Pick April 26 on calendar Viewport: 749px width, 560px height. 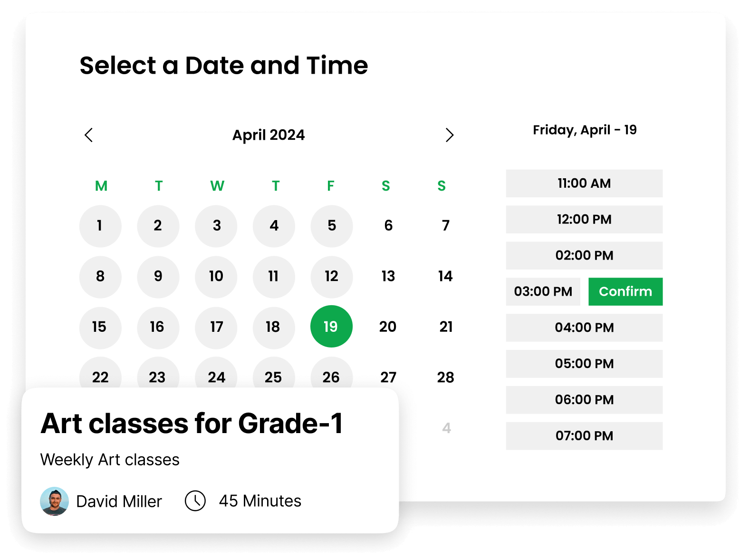click(331, 377)
